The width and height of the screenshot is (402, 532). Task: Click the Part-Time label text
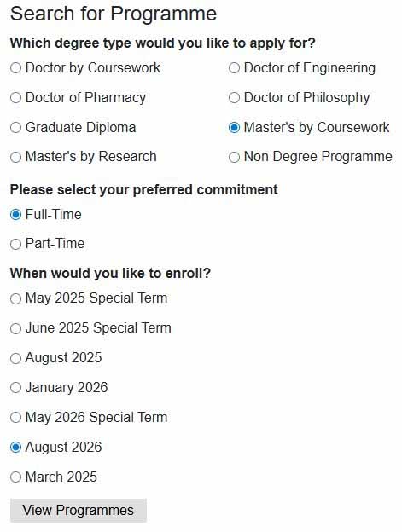coord(55,244)
